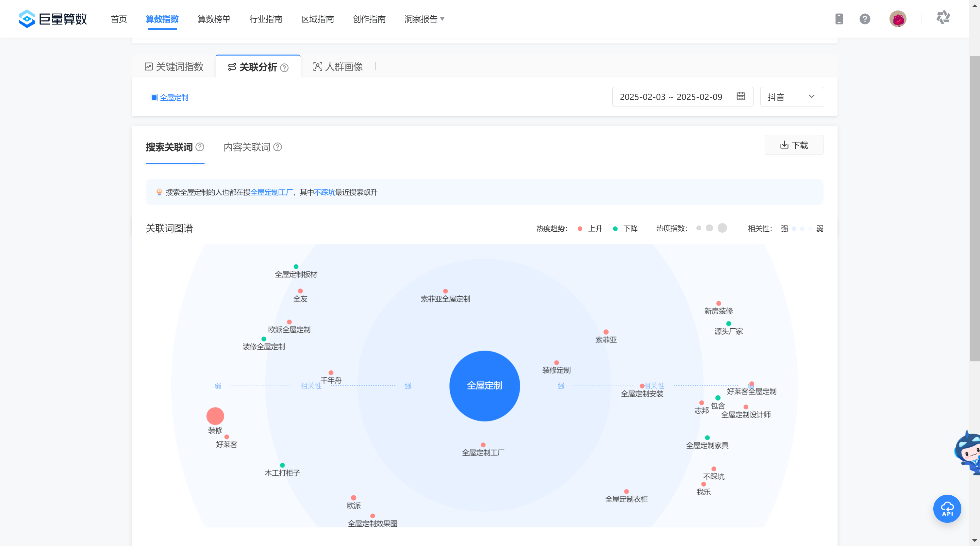This screenshot has width=980, height=546.
Task: Open the date range picker 2025-02-03 ~ 2025-02-09
Action: tap(683, 97)
